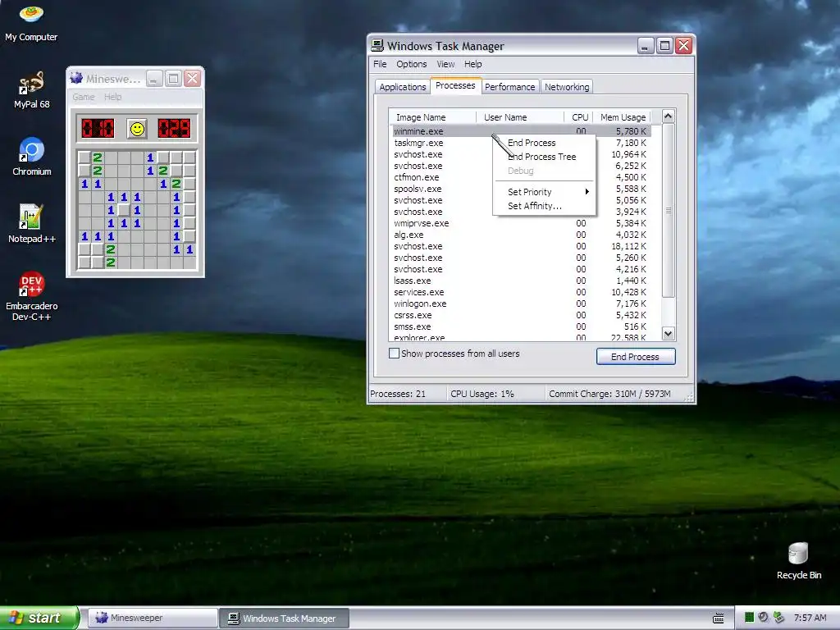
Task: Open the Notepad++ desktop icon
Action: (32, 224)
